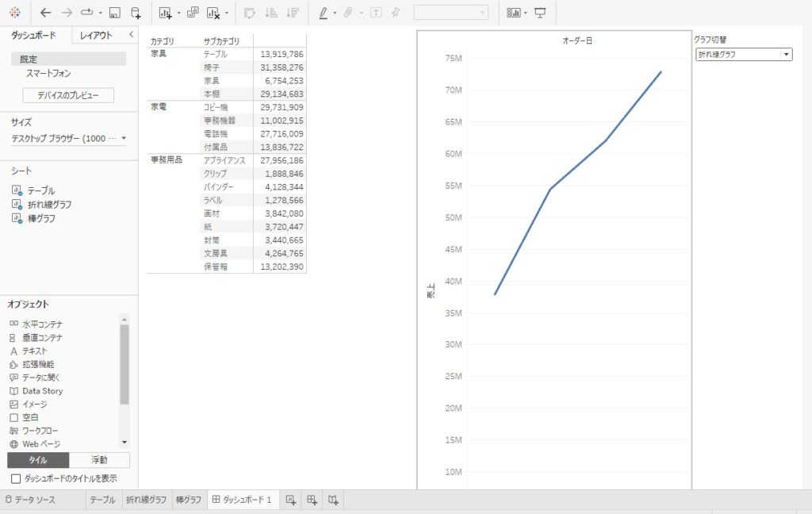The width and height of the screenshot is (812, 514).
Task: Select 折れ線グラフ in sheet list
Action: tap(51, 205)
